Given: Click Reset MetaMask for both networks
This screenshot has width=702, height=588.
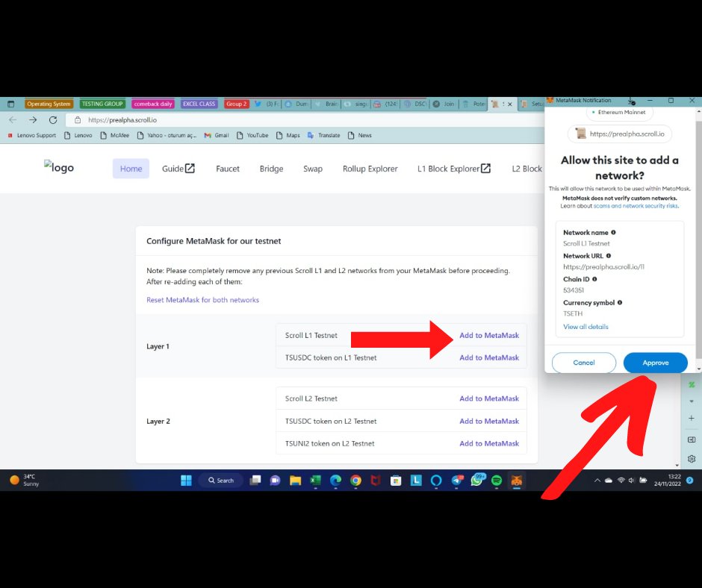Looking at the screenshot, I should pyautogui.click(x=202, y=300).
